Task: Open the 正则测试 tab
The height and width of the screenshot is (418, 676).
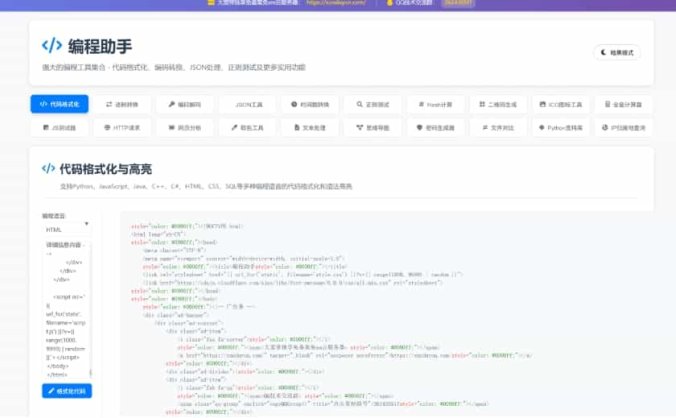Action: (372, 104)
